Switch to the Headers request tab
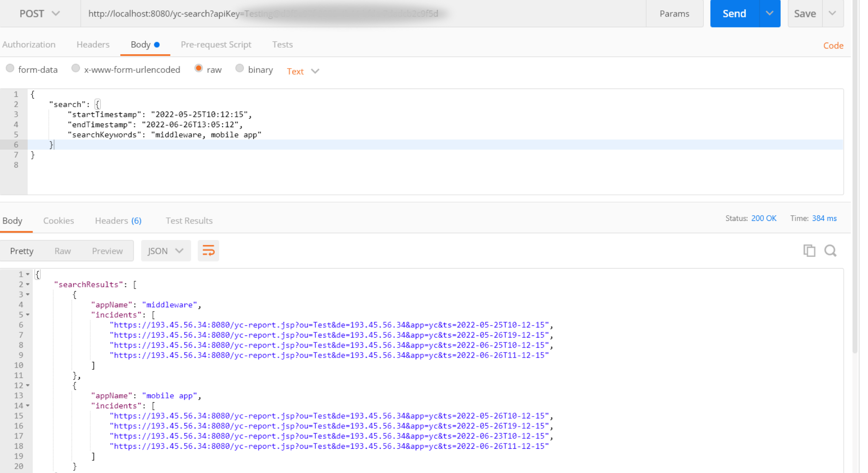868x473 pixels. 93,45
